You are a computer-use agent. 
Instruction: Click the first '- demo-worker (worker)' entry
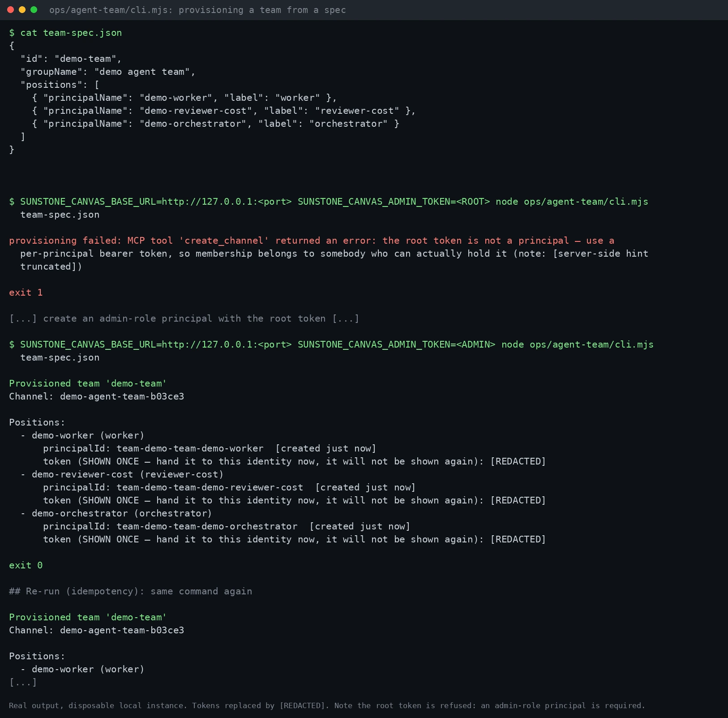click(x=82, y=435)
